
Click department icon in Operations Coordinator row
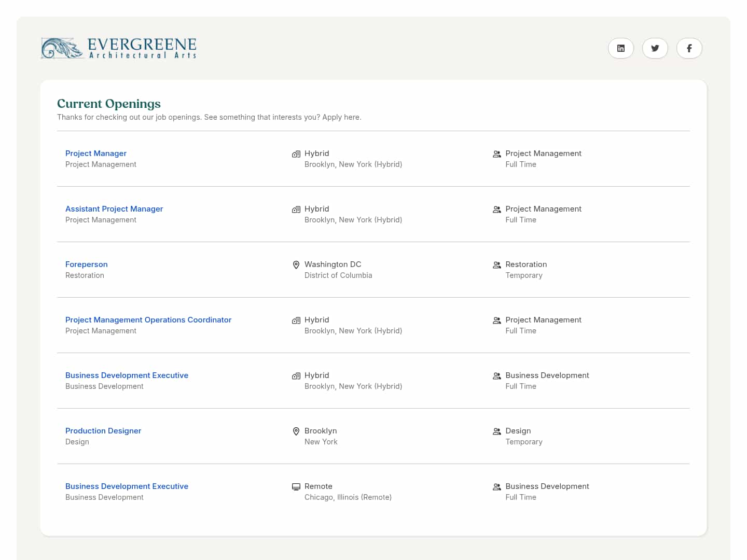(x=497, y=320)
